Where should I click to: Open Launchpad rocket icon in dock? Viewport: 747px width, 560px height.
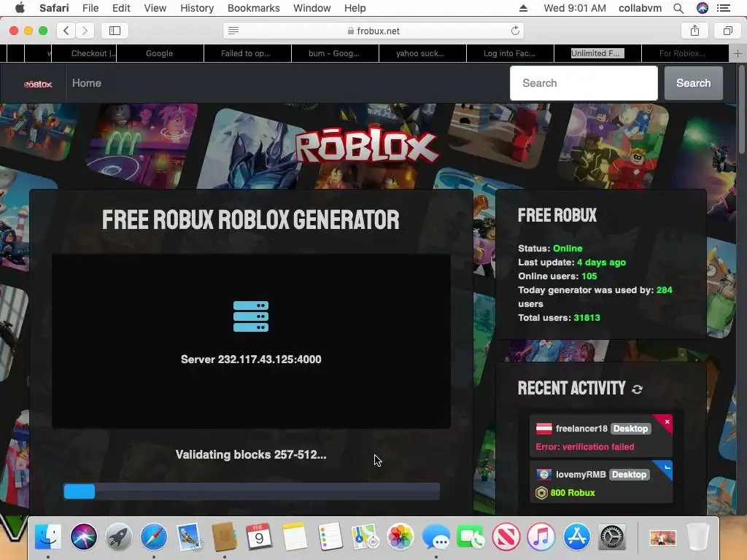point(119,537)
